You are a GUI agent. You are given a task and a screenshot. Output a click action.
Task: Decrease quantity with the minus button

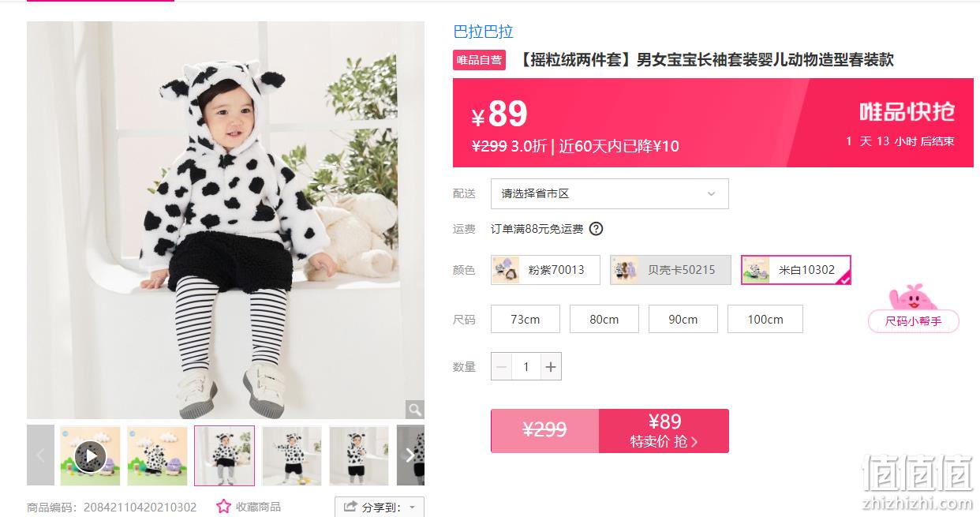(502, 366)
